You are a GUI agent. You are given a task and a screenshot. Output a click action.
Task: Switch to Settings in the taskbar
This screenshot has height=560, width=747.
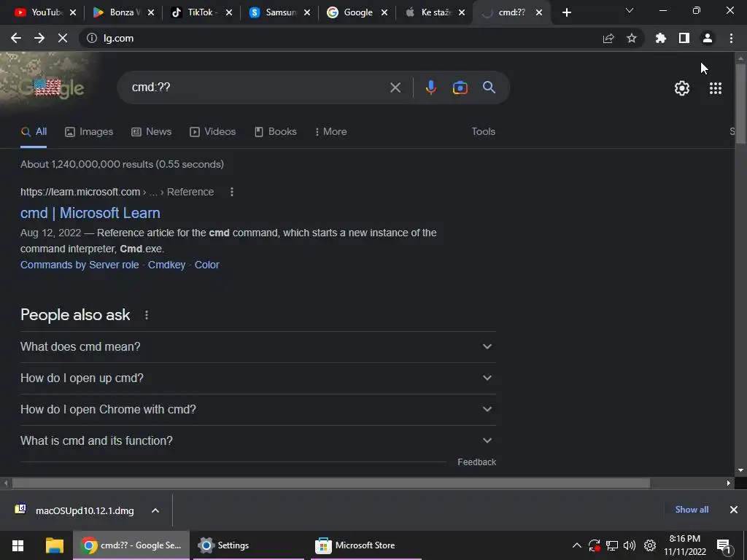248,545
